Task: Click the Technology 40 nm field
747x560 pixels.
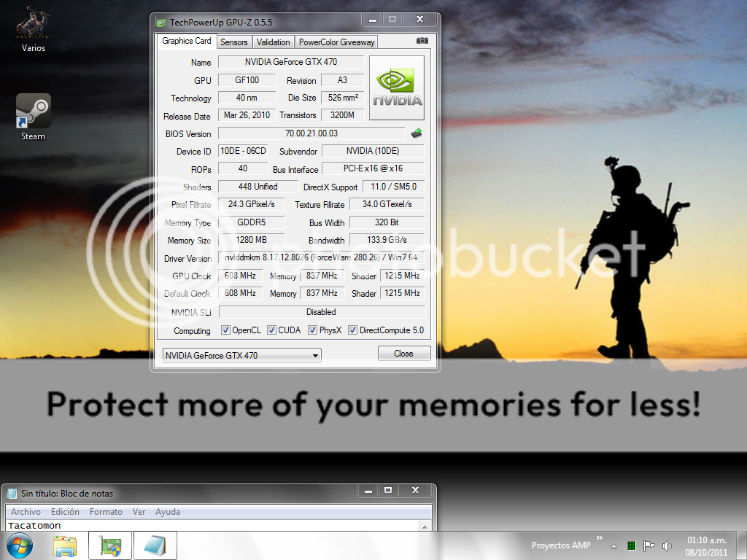Action: click(x=247, y=98)
